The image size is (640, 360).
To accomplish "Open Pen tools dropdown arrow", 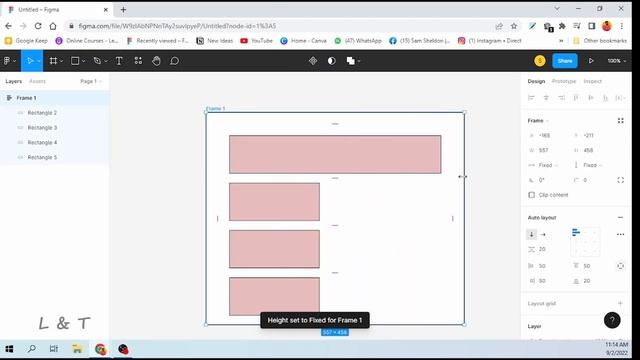I will [106, 61].
